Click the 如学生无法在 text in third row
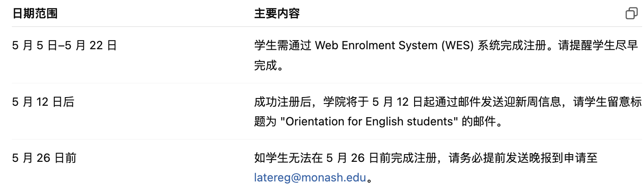The image size is (644, 186). [288, 158]
